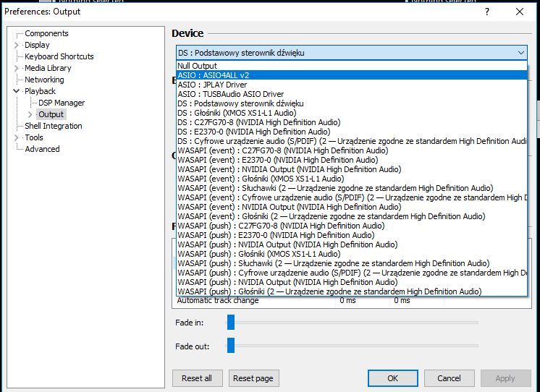The image size is (540, 392).
Task: Choose ASIO : ASIO4ALL v2 device
Action: [x=352, y=75]
